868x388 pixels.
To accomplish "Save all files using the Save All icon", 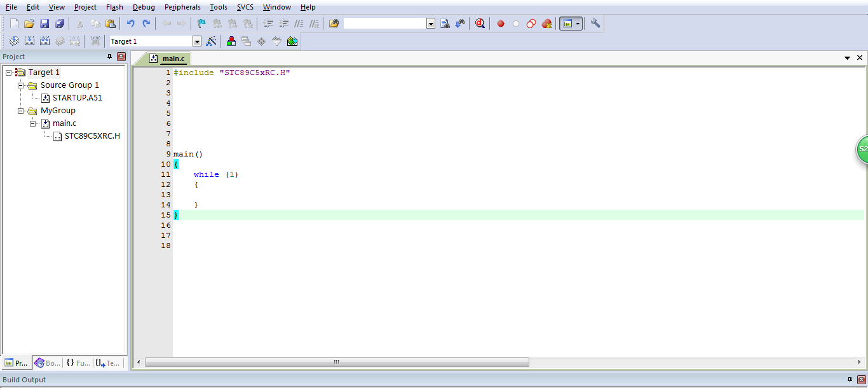I will (x=60, y=24).
